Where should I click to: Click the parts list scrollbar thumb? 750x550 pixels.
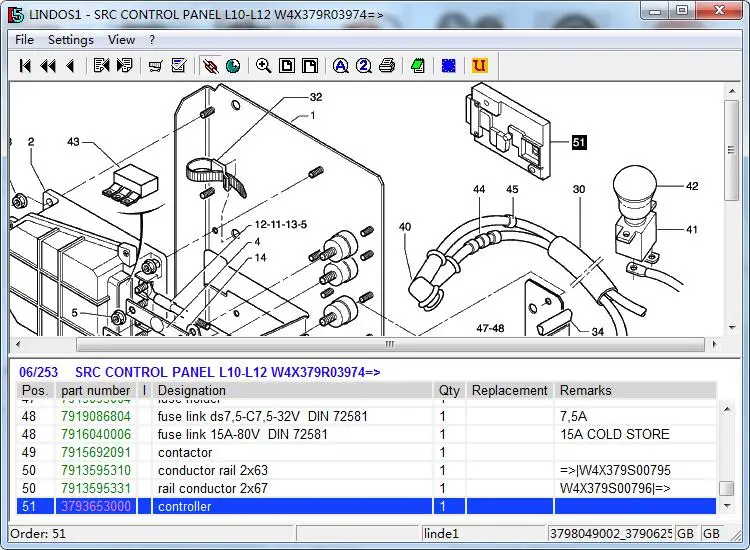(x=727, y=489)
